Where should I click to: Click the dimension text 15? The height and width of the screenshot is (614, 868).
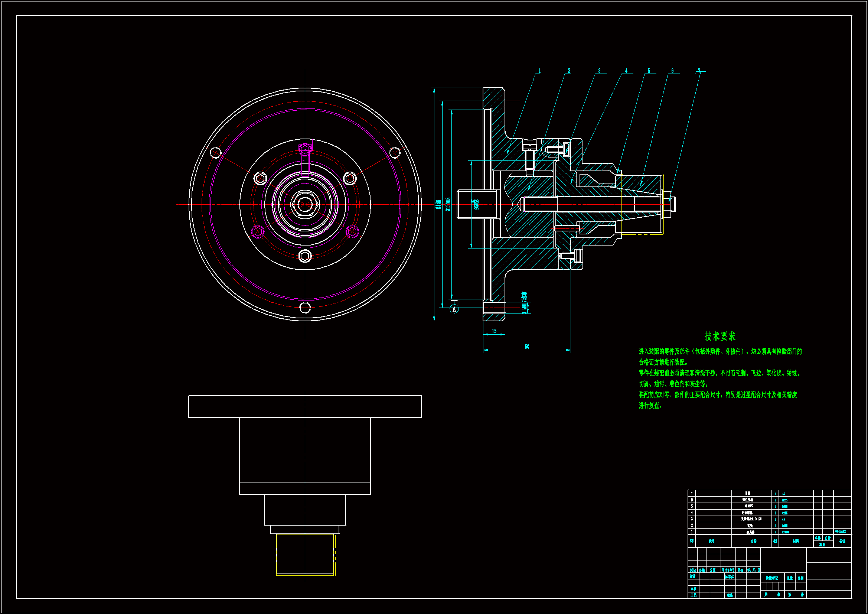click(494, 331)
